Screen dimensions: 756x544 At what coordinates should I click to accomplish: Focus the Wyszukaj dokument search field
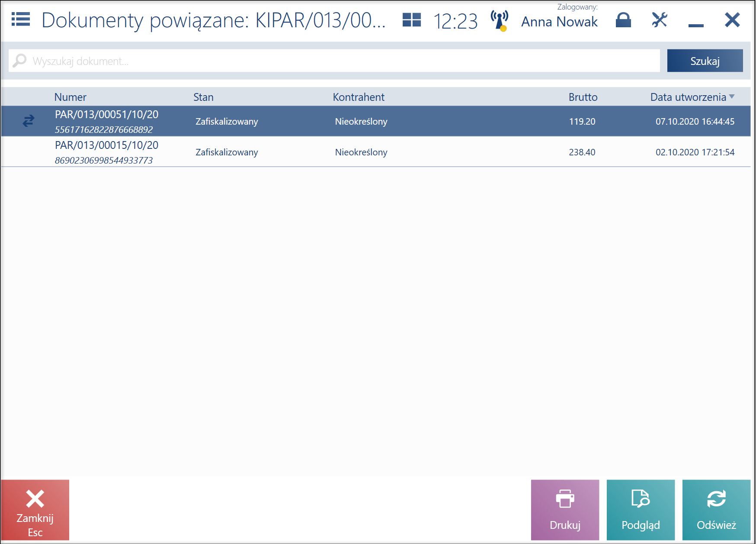coord(334,61)
